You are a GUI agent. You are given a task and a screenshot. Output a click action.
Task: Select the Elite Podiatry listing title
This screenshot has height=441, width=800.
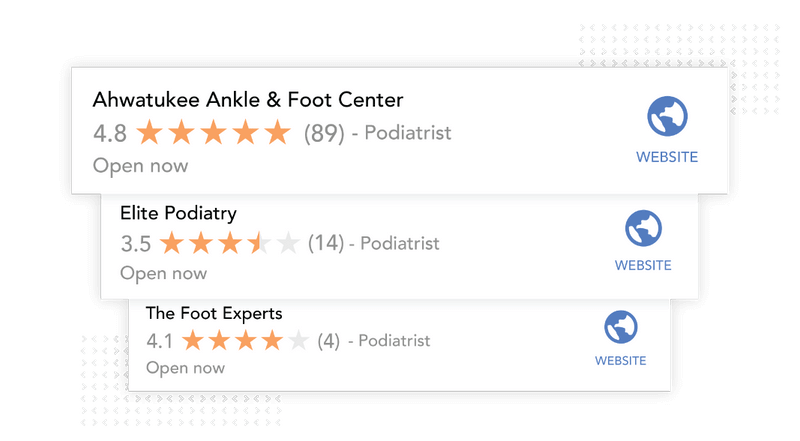point(178,213)
